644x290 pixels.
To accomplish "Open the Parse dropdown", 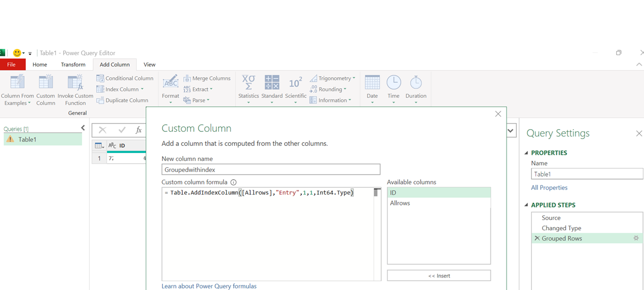I will tap(196, 100).
